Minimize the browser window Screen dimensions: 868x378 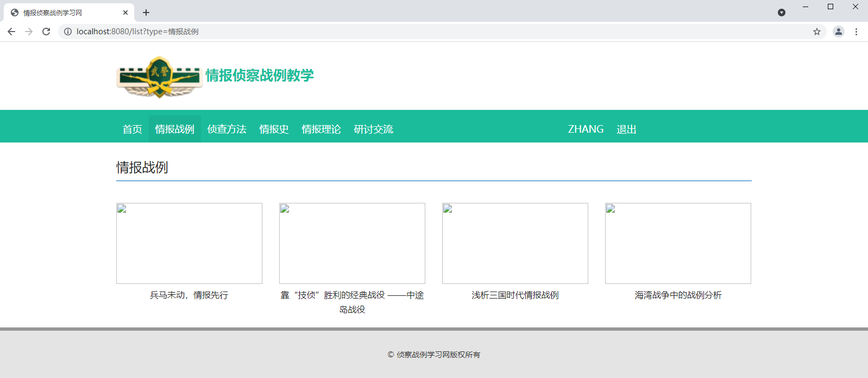[806, 7]
